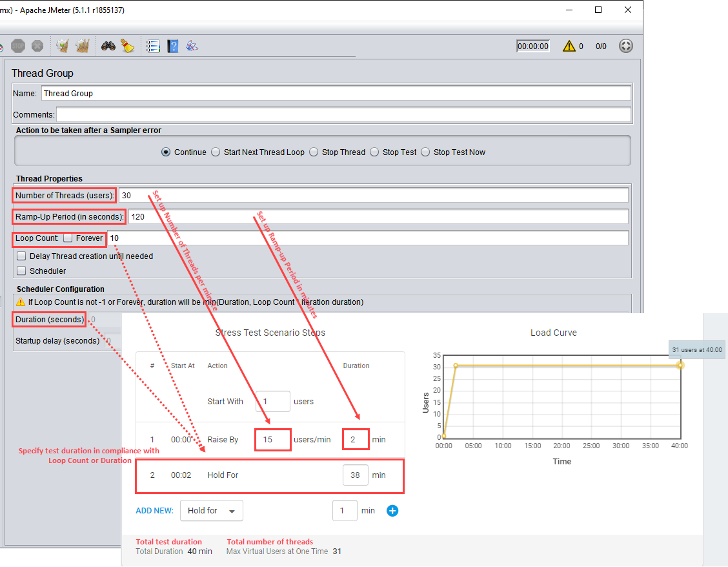Click the Clear All double-broom icon
This screenshot has width=728, height=567.
coord(82,46)
